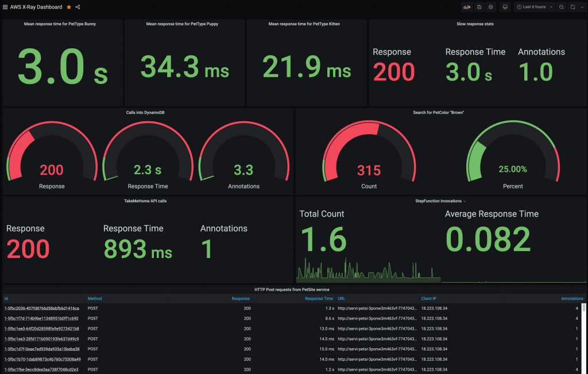Sort by the URL column header

click(x=341, y=299)
